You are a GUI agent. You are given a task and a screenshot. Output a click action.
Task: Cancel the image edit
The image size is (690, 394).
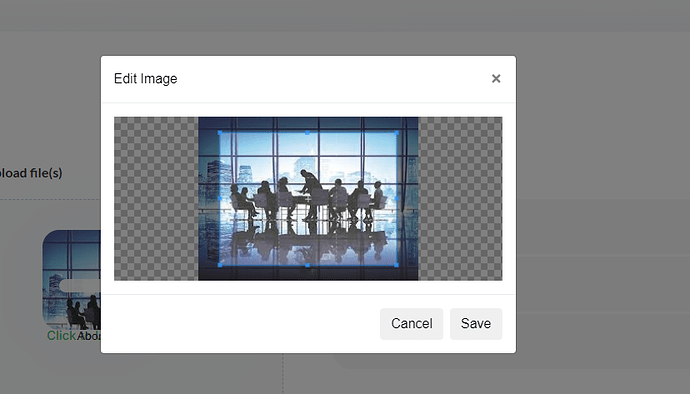point(411,324)
